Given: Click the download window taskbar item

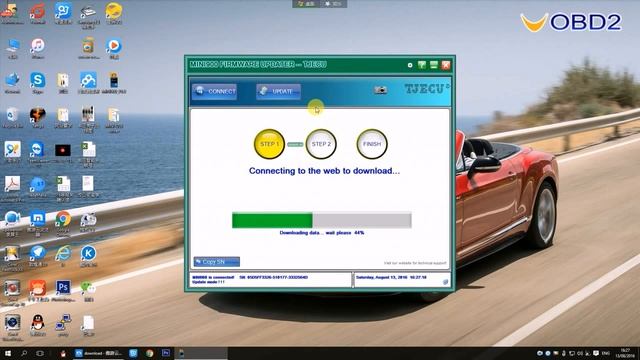Looking at the screenshot, I should [x=98, y=353].
